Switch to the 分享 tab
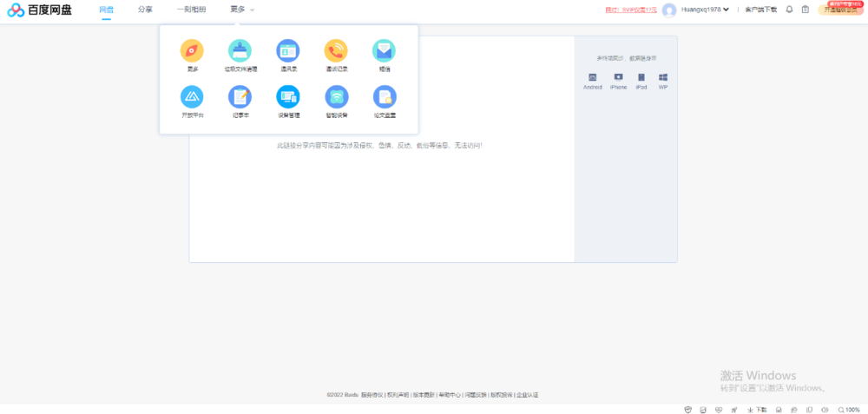 click(x=145, y=10)
